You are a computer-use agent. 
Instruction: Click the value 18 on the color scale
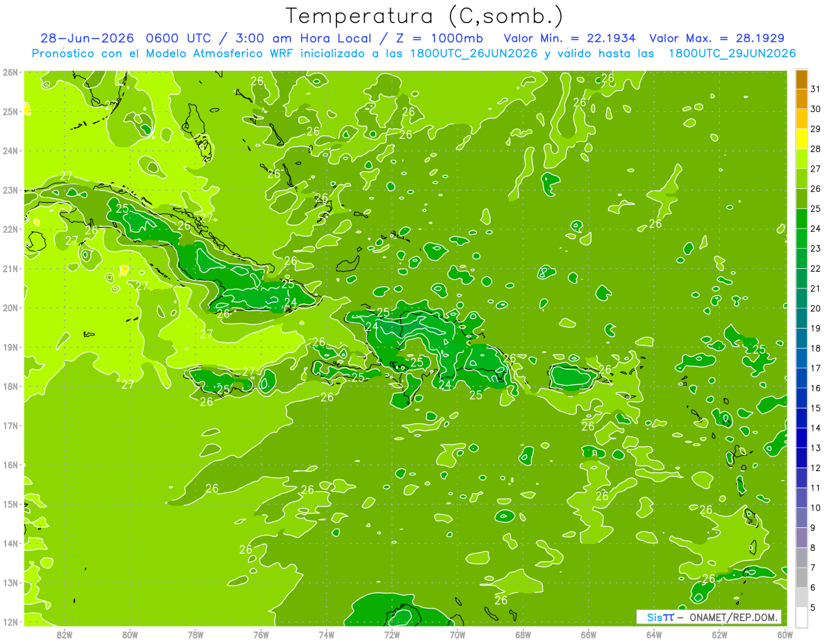[x=815, y=348]
